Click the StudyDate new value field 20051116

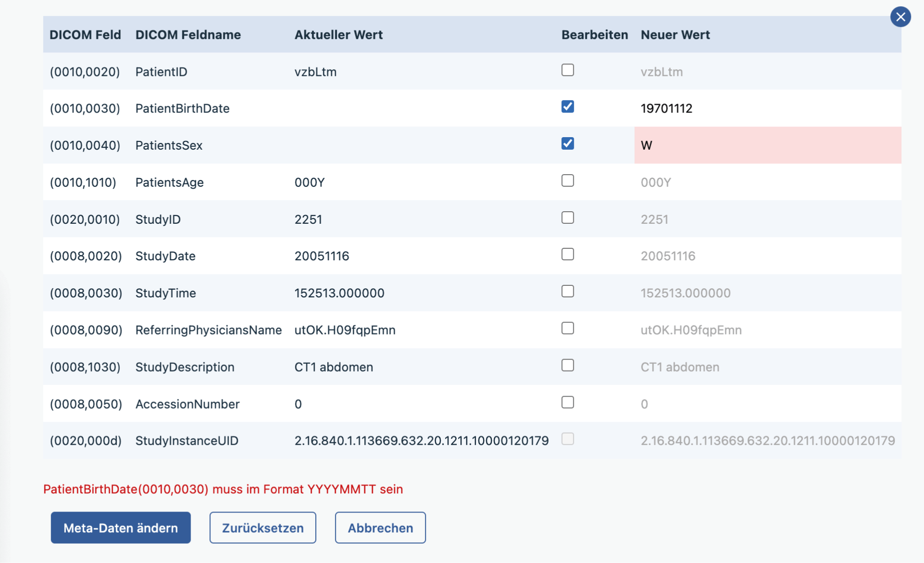768,256
